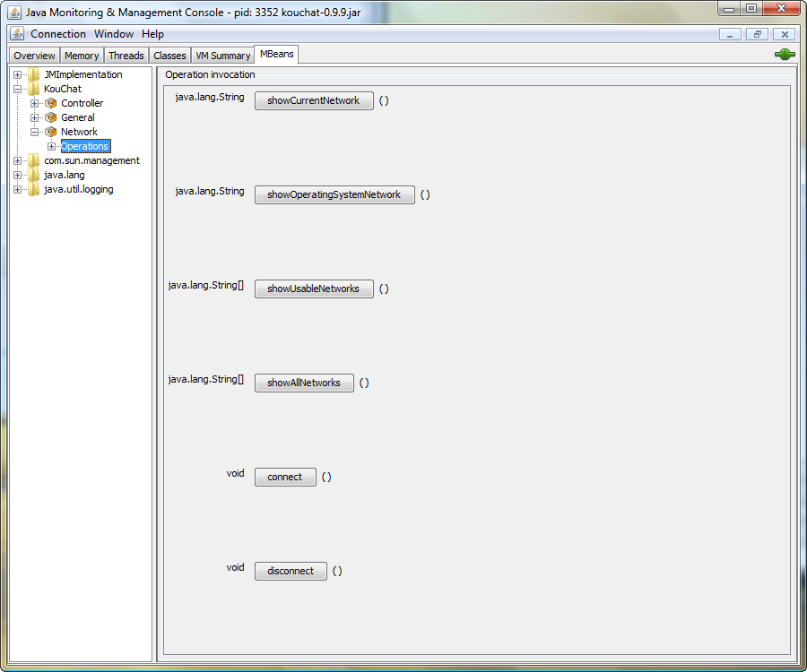The image size is (807, 672).
Task: Invoke the showOperatingSystemNetwork operation
Action: click(x=334, y=194)
